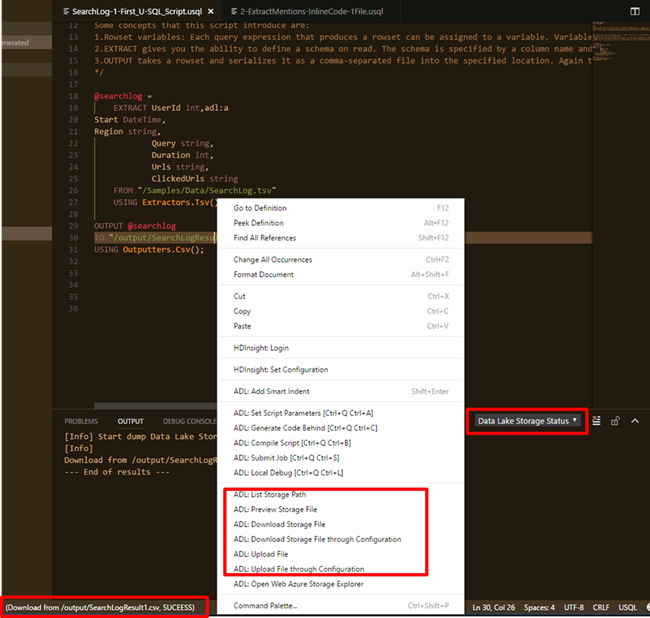Viewport: 650px width, 618px height.
Task: Choose Peek Definition
Action: point(341,223)
